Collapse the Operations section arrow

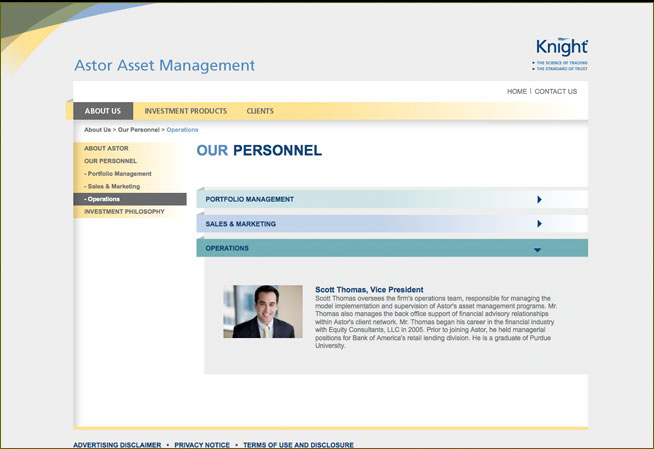tap(537, 250)
